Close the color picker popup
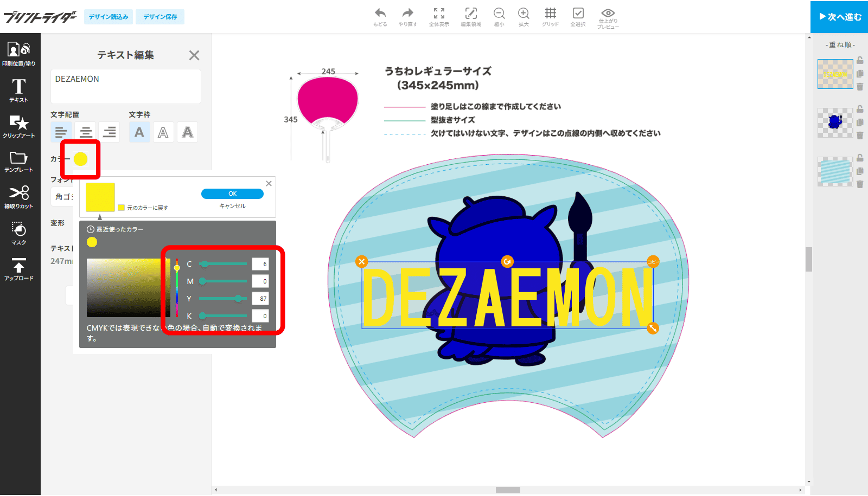Image resolution: width=868 pixels, height=496 pixels. tap(269, 183)
